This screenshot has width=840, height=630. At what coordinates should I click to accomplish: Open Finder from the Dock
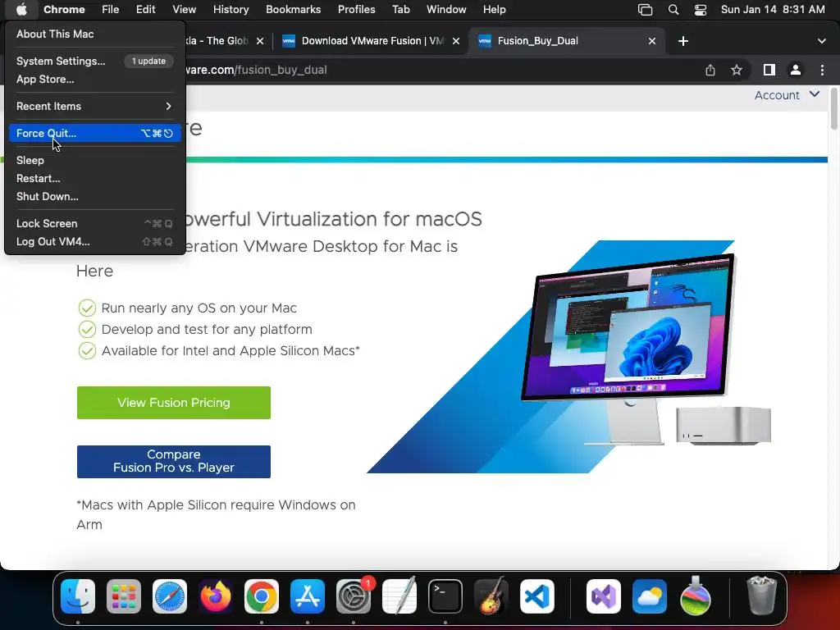[x=78, y=596]
